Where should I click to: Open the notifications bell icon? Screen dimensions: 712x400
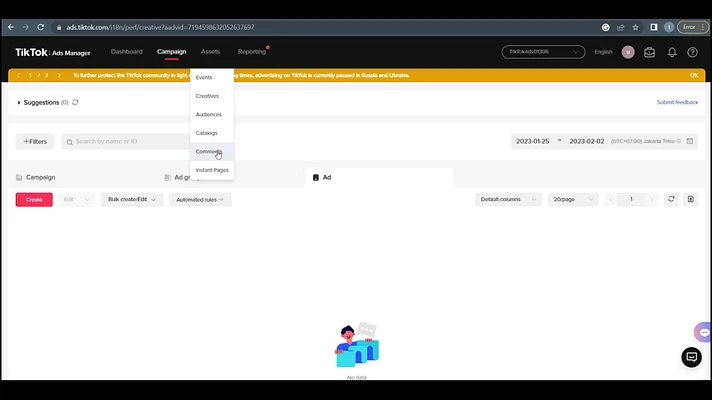pos(672,52)
